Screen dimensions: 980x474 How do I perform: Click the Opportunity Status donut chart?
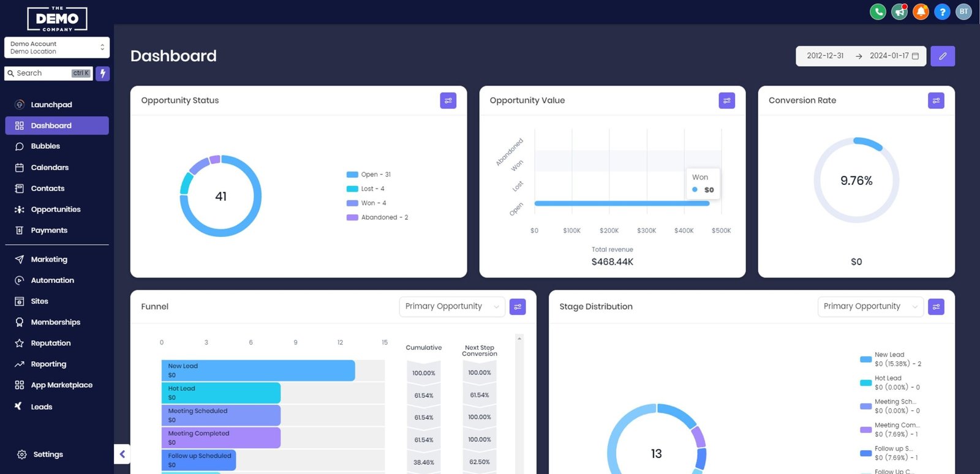[x=221, y=196]
